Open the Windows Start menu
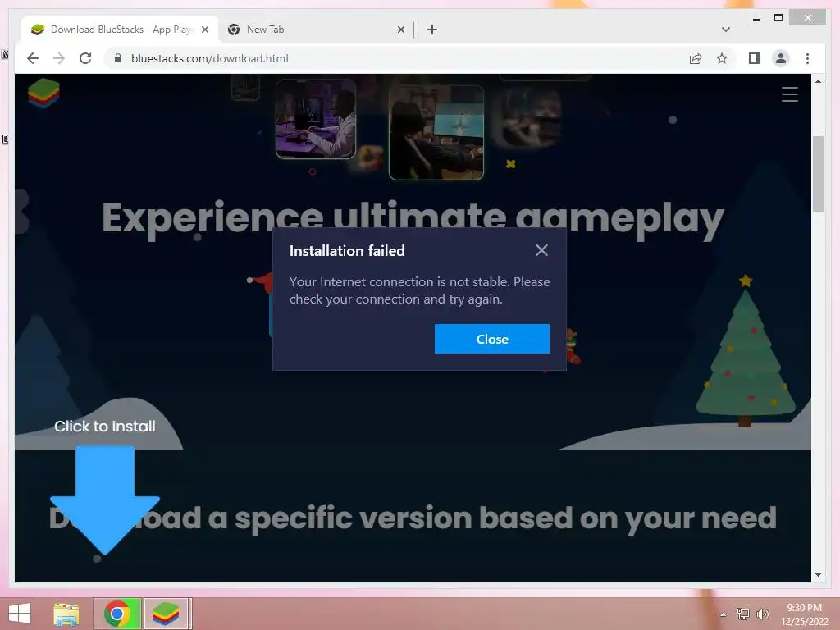The width and height of the screenshot is (840, 630). coord(20,614)
